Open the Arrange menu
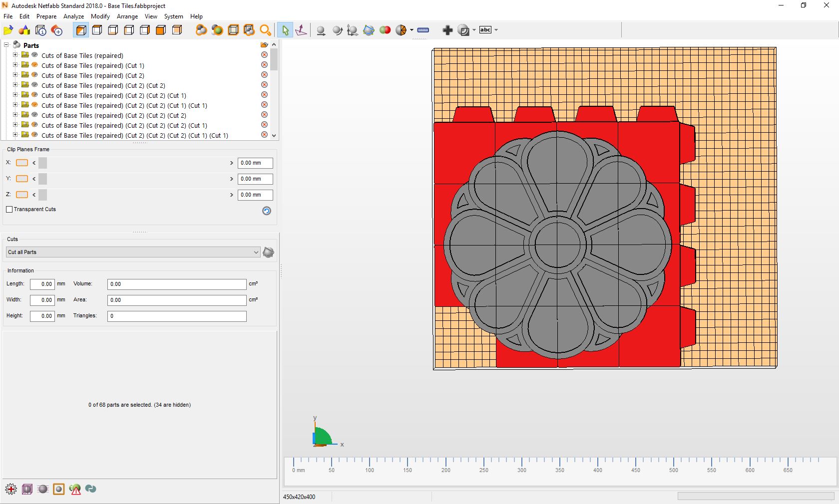The image size is (839, 504). pos(127,16)
